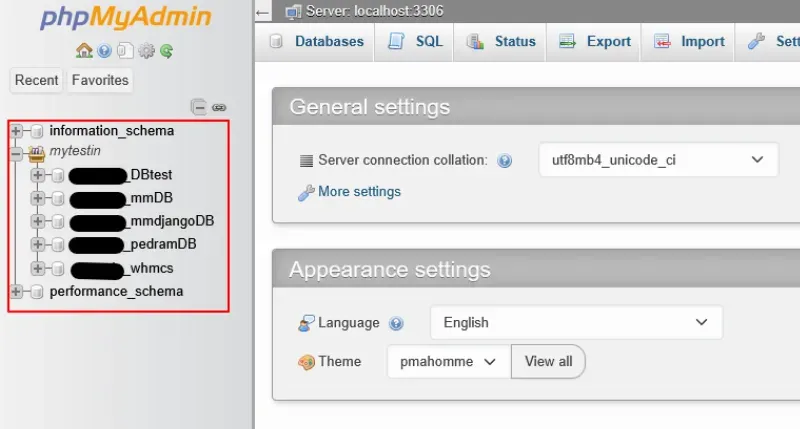
Task: Click the server icon beside localhost:3306
Action: pos(293,11)
